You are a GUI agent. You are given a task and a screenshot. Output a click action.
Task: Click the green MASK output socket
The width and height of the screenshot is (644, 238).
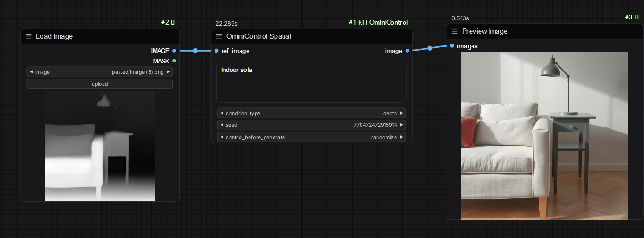174,61
